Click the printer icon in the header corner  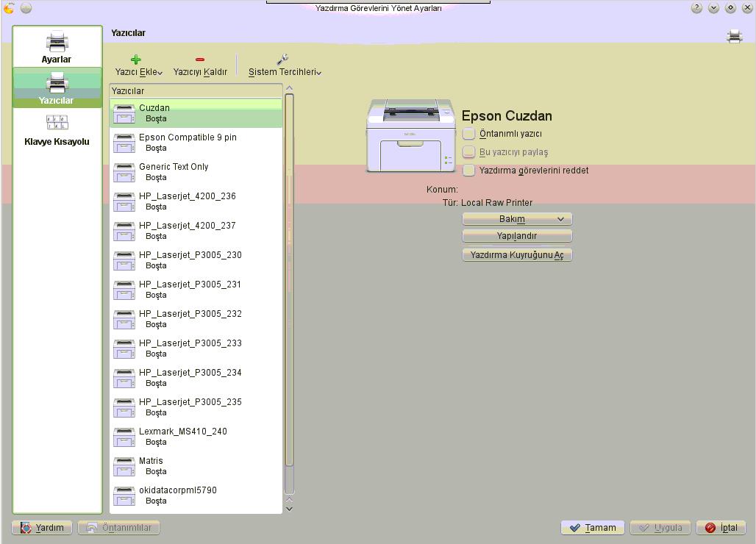click(x=734, y=36)
